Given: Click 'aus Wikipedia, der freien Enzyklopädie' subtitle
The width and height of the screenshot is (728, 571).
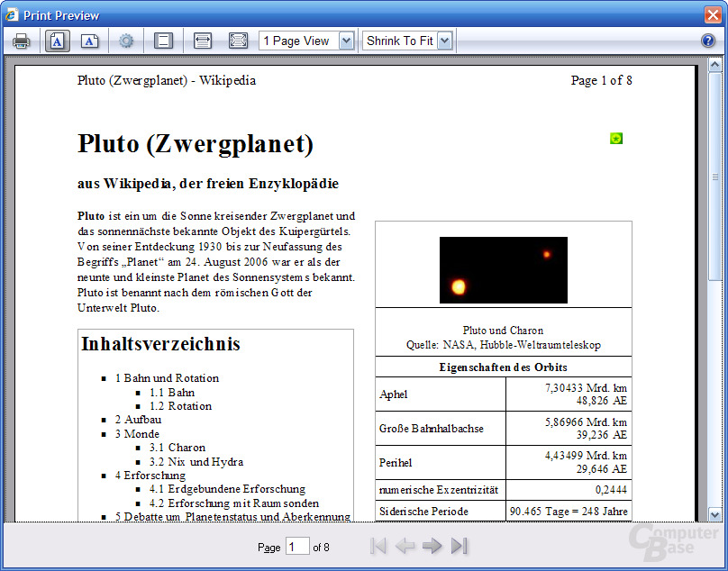Looking at the screenshot, I should point(208,184).
